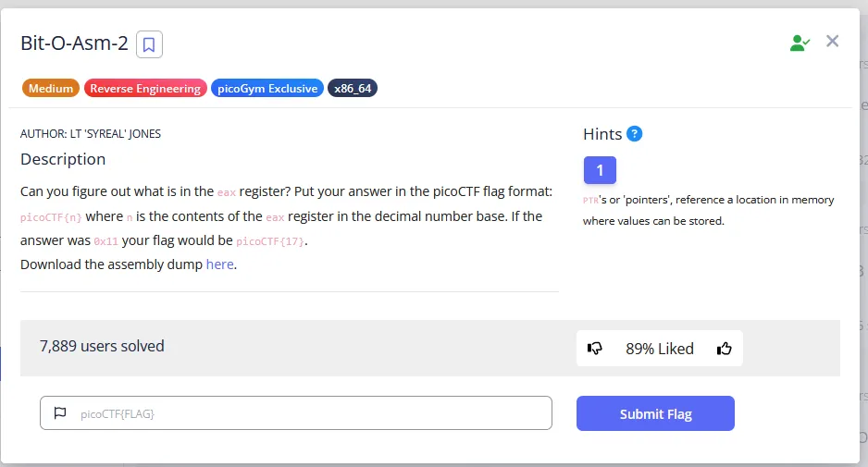The width and height of the screenshot is (868, 467).
Task: Click the '7,889 users solved' text
Action: [102, 346]
